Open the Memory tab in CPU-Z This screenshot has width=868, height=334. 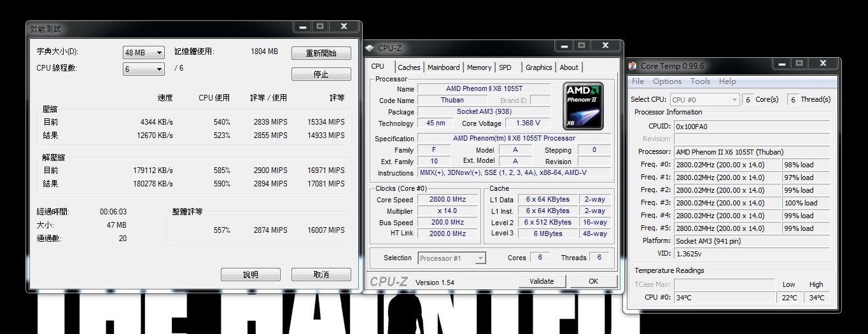pos(479,67)
